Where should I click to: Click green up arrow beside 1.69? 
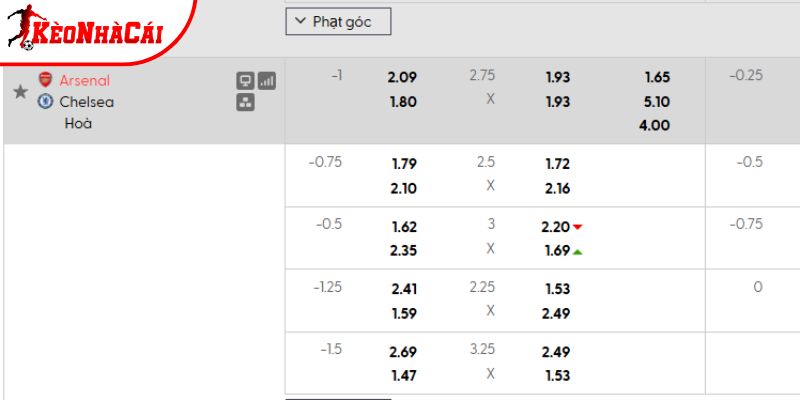point(578,251)
